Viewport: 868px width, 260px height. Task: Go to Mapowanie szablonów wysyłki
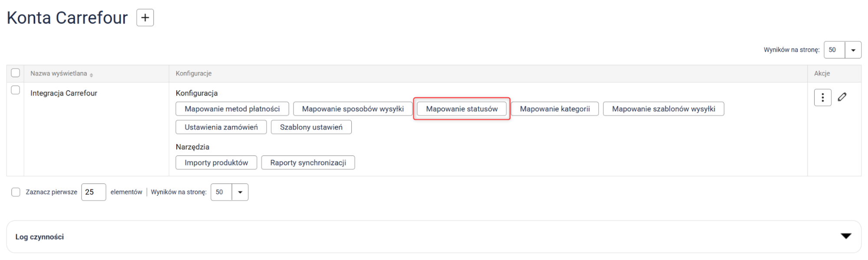tap(663, 109)
